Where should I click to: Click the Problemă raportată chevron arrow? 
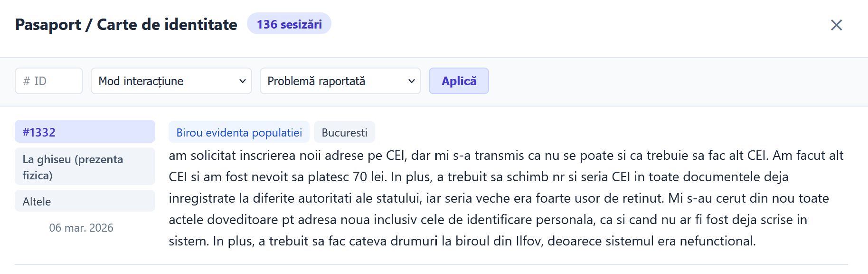pos(411,81)
